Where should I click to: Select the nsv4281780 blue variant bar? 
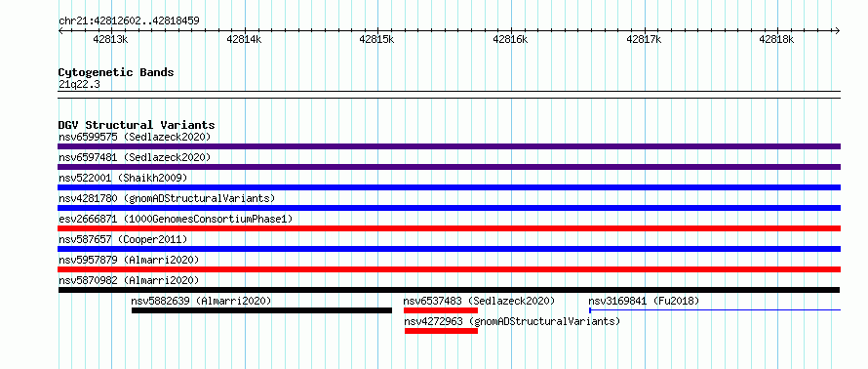449,208
